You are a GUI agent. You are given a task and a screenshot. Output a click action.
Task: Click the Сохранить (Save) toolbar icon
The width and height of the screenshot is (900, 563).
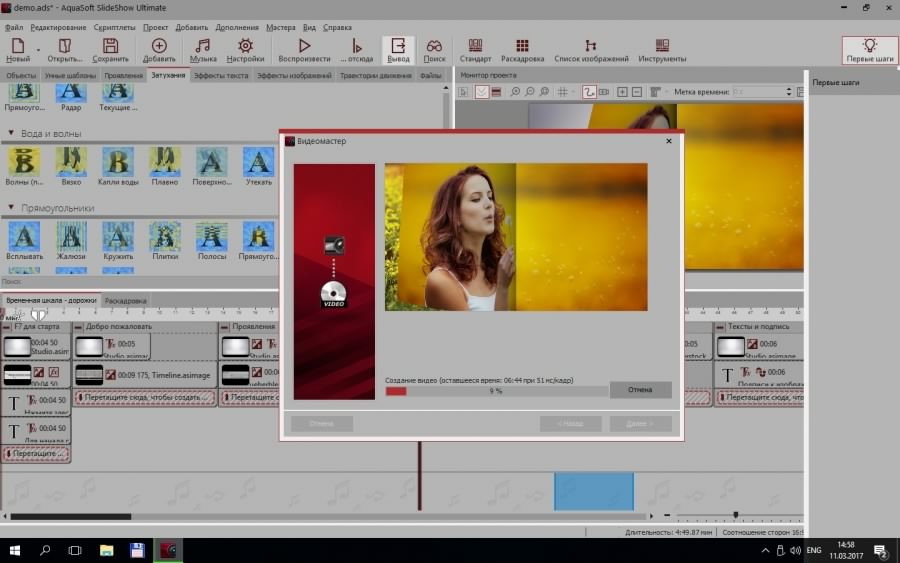pyautogui.click(x=110, y=47)
